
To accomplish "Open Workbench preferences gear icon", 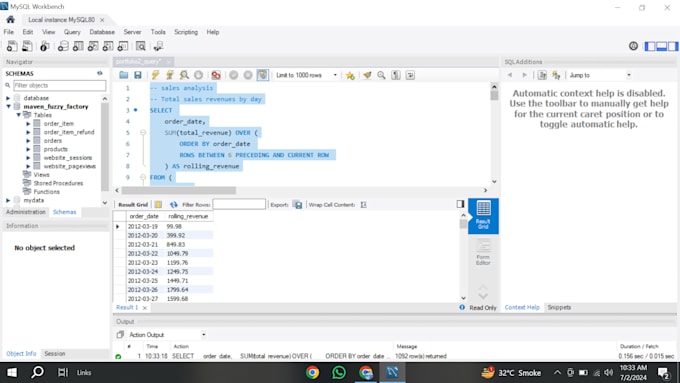I will pyautogui.click(x=633, y=46).
